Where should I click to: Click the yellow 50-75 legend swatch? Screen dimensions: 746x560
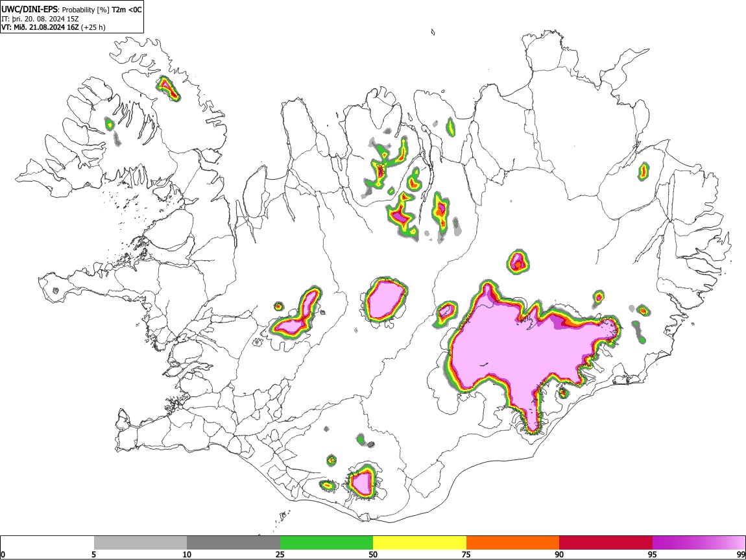tap(420, 542)
